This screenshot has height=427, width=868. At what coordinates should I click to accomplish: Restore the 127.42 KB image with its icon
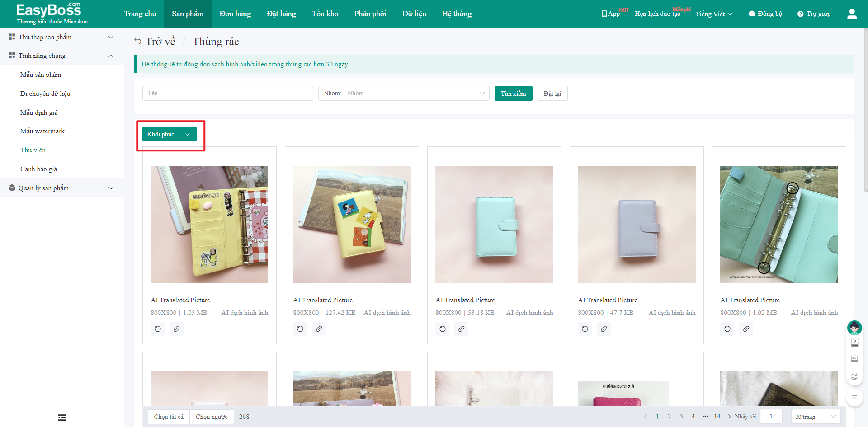[300, 329]
